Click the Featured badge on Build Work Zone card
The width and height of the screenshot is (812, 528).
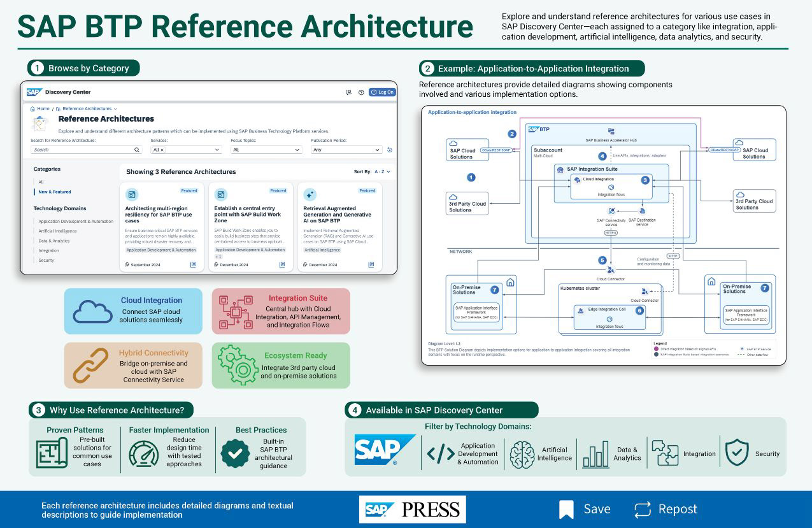278,190
